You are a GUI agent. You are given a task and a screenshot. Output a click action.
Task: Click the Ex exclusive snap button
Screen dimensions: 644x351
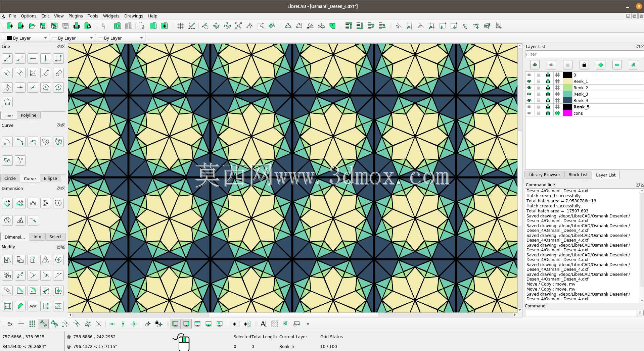10,324
